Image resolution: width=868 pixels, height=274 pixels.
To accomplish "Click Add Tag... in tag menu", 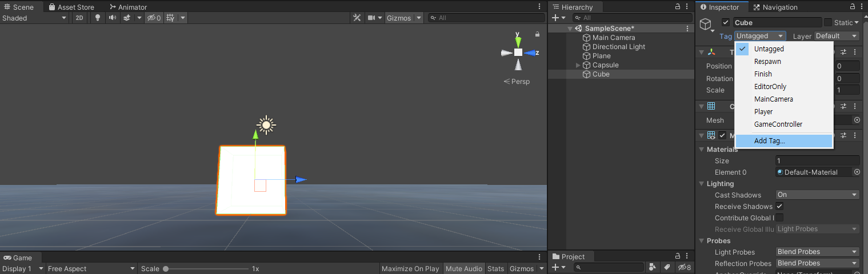I will [x=783, y=140].
